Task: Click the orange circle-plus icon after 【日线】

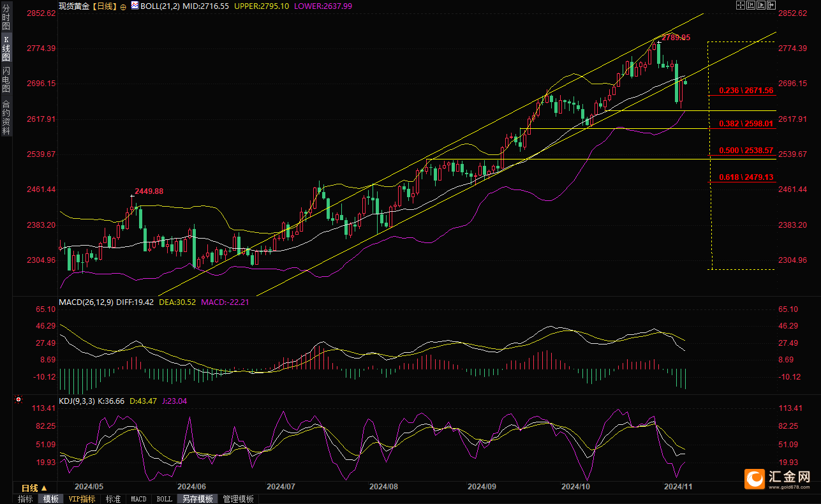Action: (123, 6)
